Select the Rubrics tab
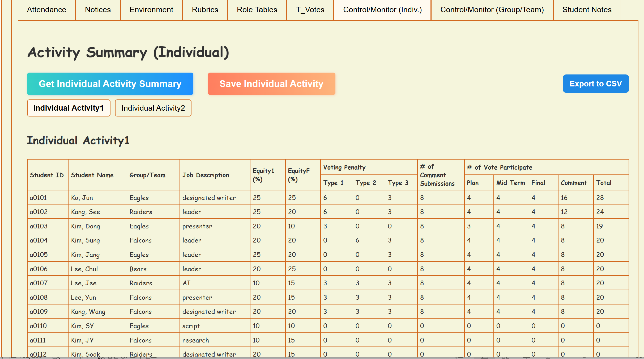 205,10
